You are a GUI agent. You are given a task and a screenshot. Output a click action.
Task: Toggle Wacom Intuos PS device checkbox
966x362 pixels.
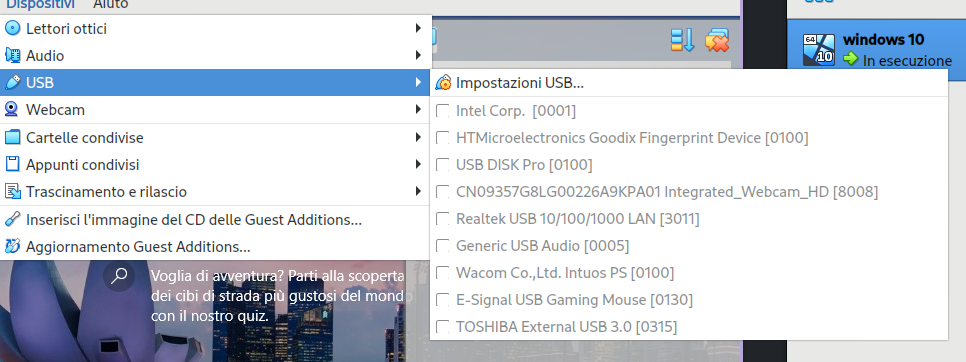coord(442,273)
